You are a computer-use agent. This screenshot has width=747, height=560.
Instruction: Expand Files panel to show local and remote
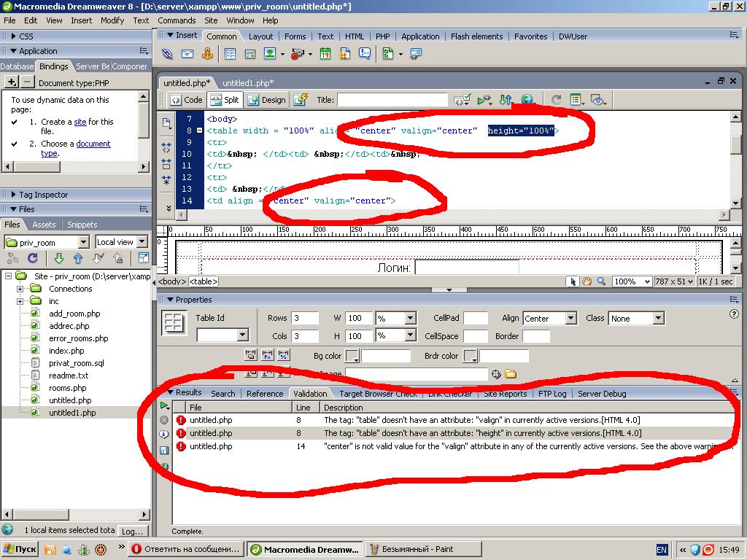pos(143,258)
